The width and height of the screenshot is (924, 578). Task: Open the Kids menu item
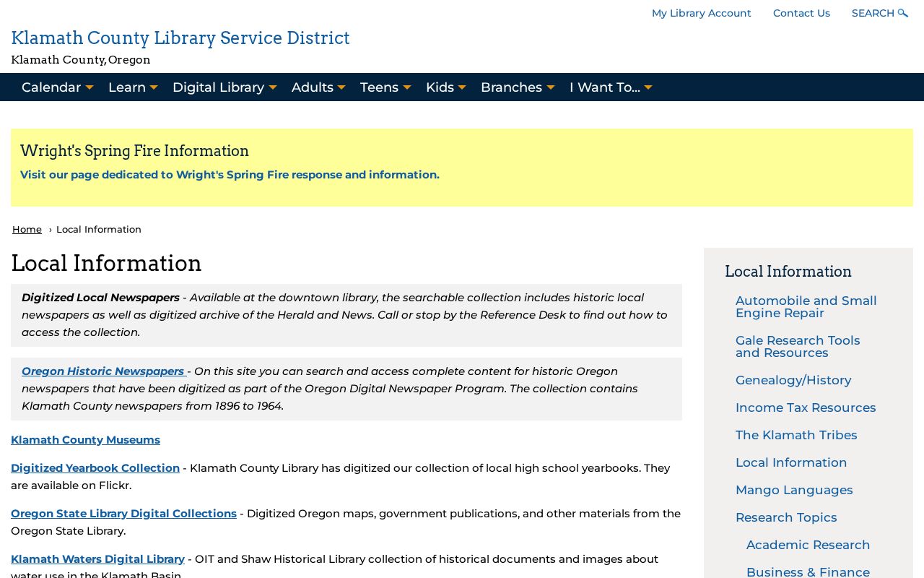pyautogui.click(x=440, y=87)
